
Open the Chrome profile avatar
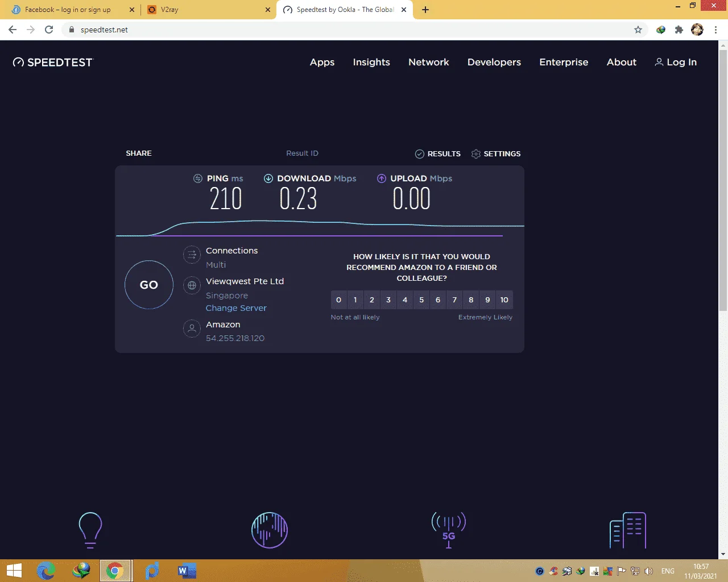pos(697,30)
